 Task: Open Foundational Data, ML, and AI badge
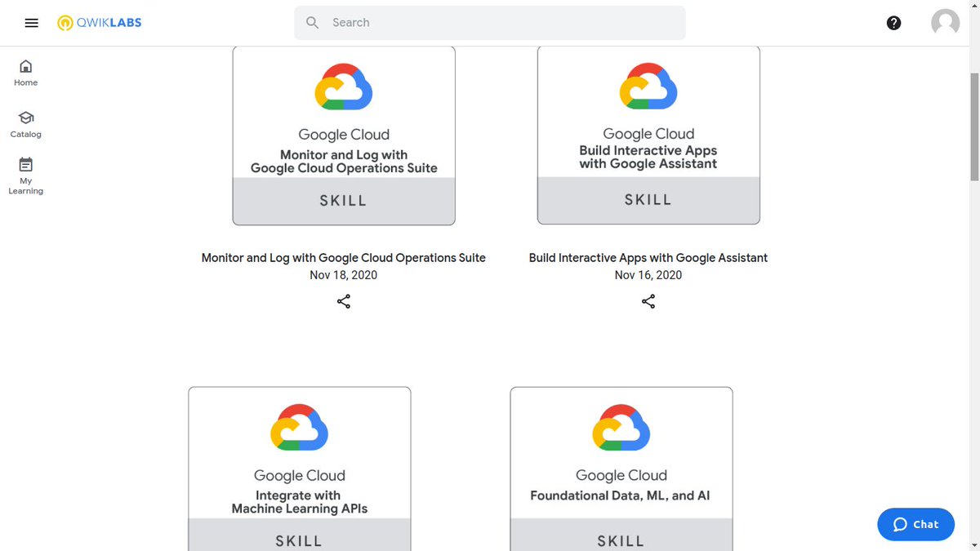[621, 469]
